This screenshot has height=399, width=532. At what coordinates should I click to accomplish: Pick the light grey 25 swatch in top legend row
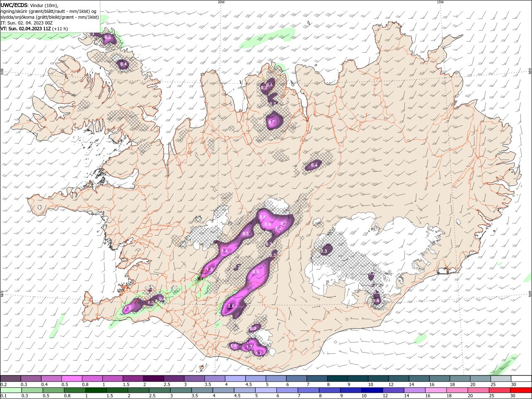501,379
